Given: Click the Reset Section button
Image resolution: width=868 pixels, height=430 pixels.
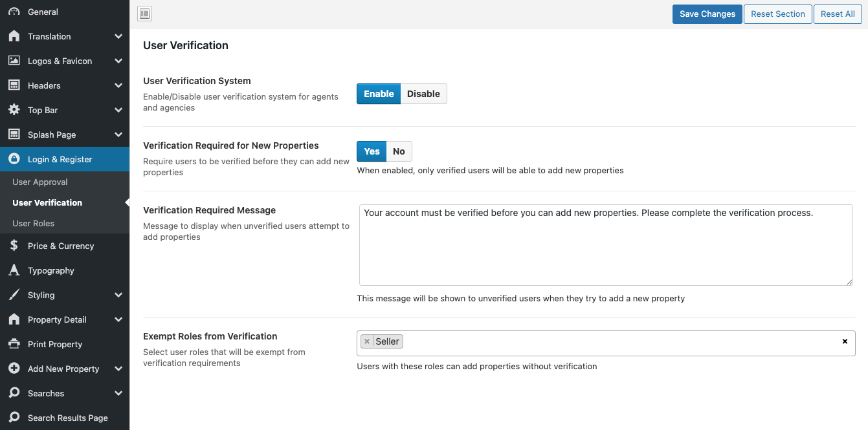Looking at the screenshot, I should pos(777,14).
